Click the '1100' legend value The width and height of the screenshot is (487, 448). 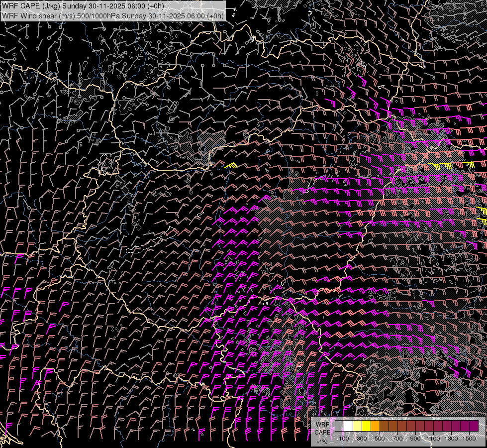433,439
